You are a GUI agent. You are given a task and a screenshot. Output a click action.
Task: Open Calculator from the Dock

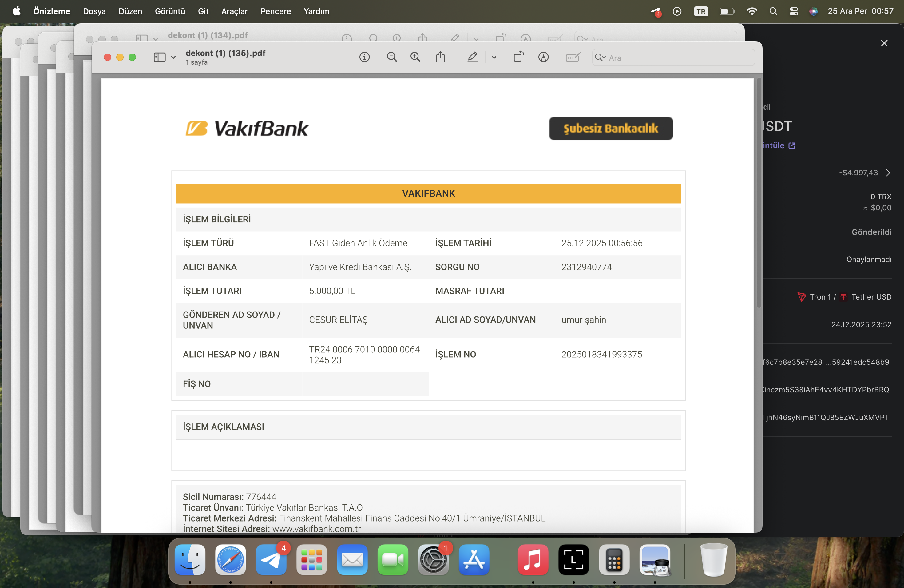tap(614, 560)
